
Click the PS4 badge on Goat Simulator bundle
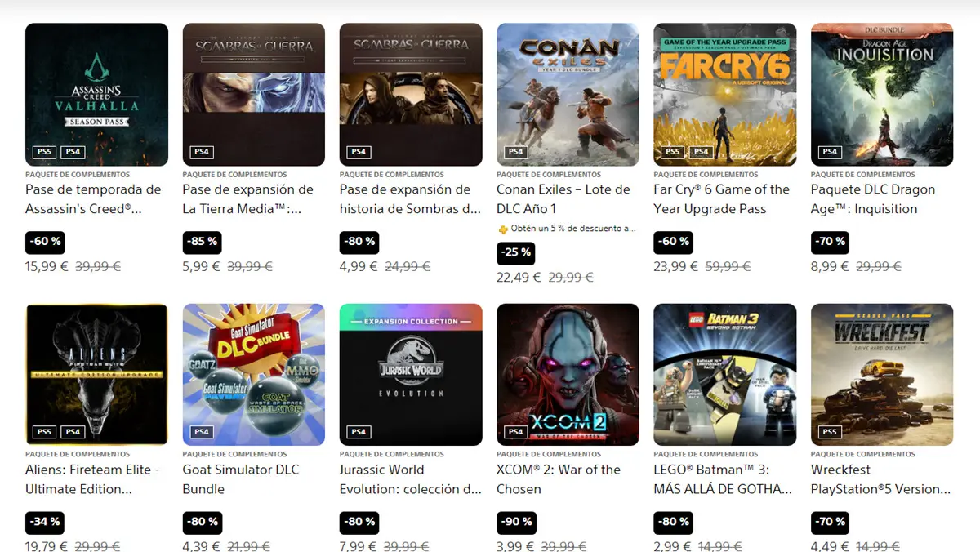click(201, 432)
